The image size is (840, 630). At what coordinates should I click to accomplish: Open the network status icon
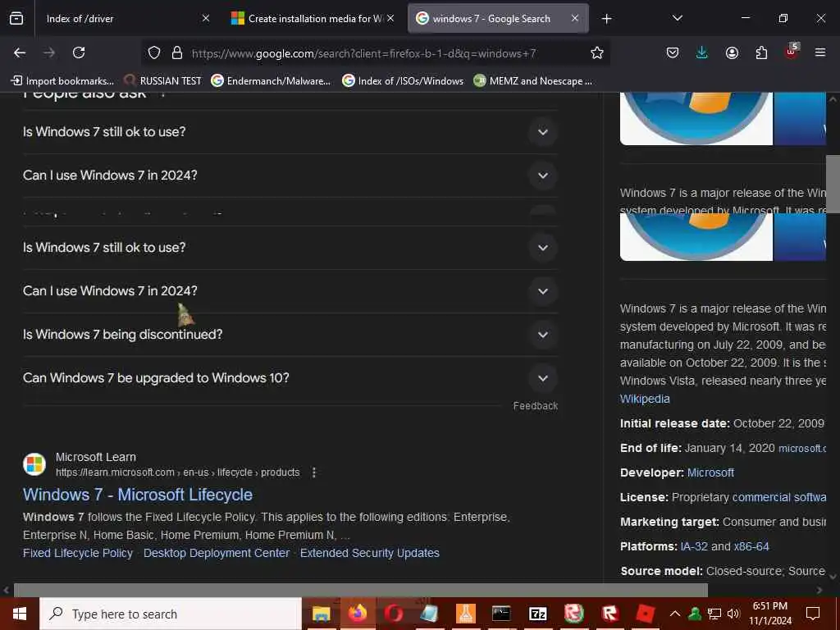[x=714, y=614]
